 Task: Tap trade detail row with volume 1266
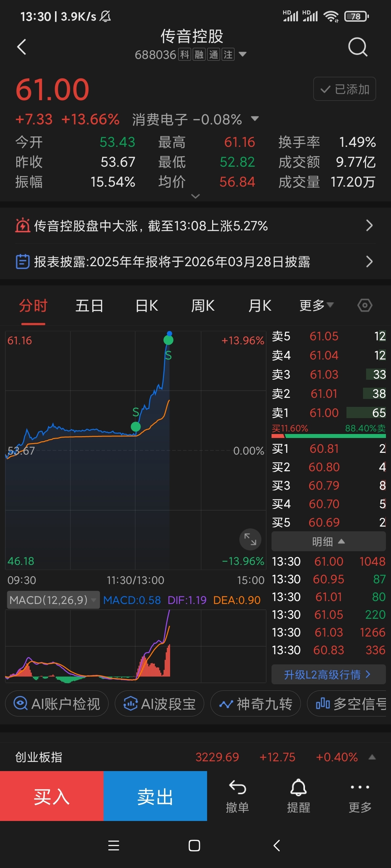pos(329,632)
